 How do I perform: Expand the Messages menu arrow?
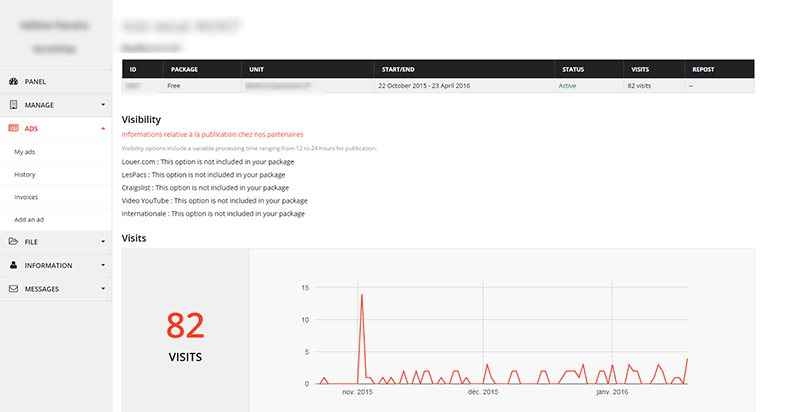[103, 289]
